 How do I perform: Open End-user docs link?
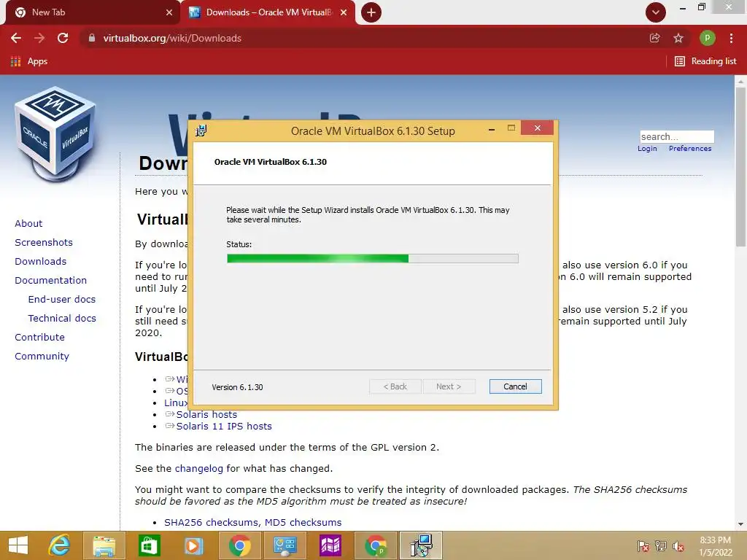pos(62,300)
